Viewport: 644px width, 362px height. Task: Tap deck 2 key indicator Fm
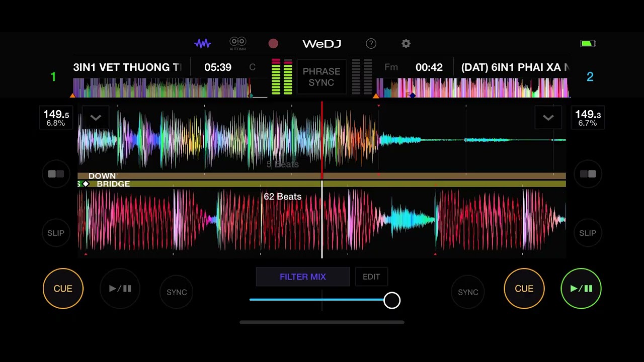(x=391, y=67)
